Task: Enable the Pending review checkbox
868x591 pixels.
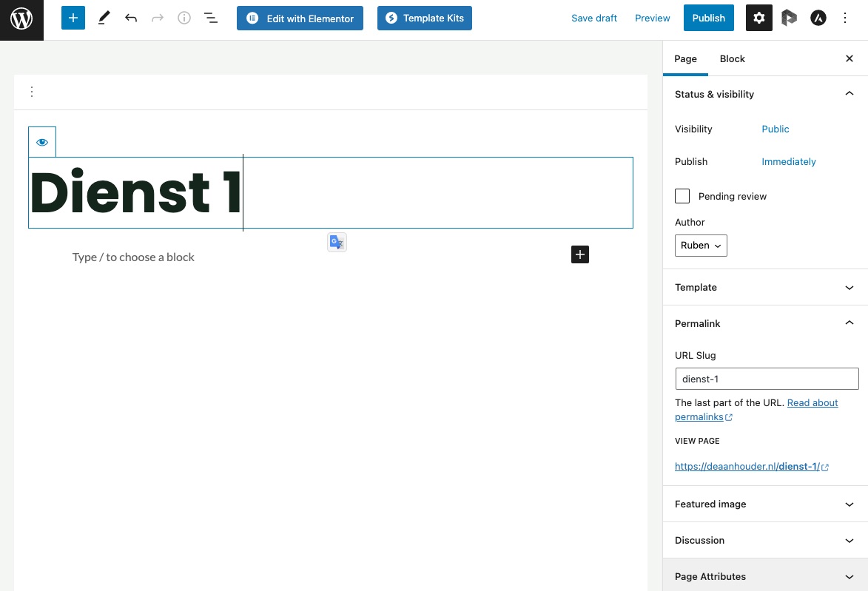Action: (682, 196)
